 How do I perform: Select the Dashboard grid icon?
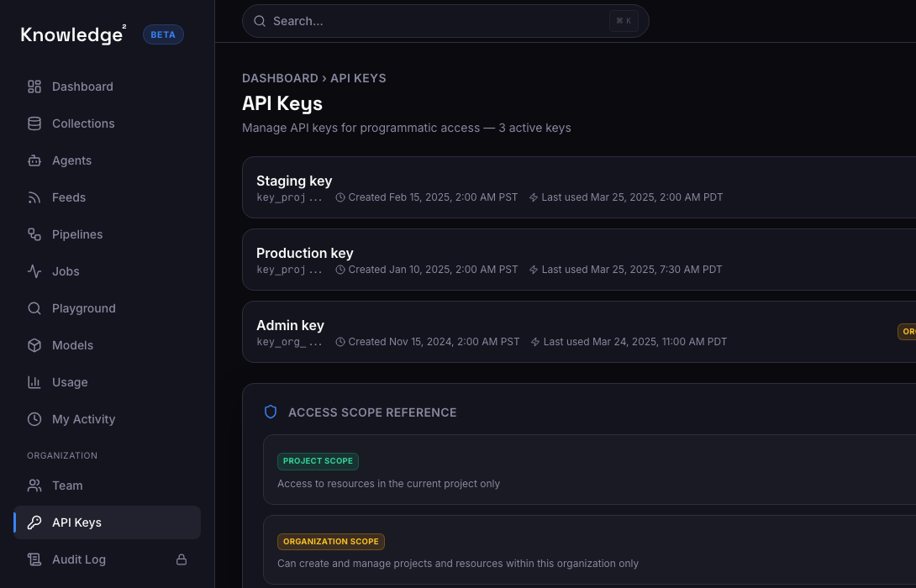point(34,87)
